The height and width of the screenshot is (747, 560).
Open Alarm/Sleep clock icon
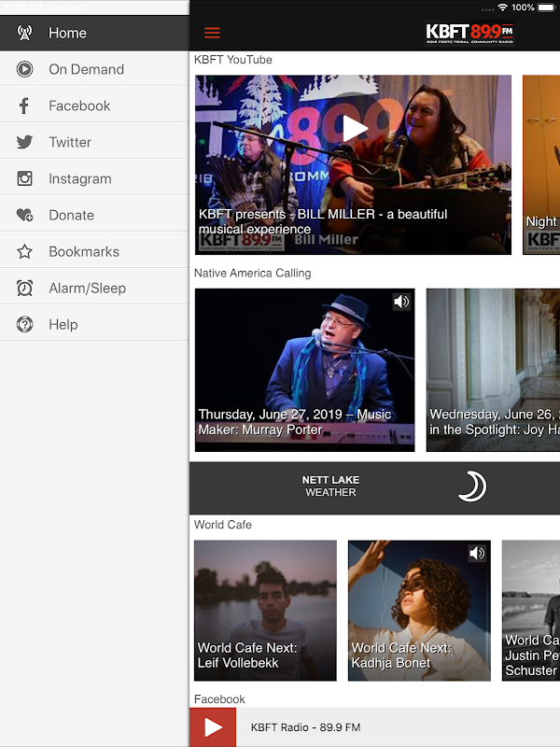click(25, 288)
